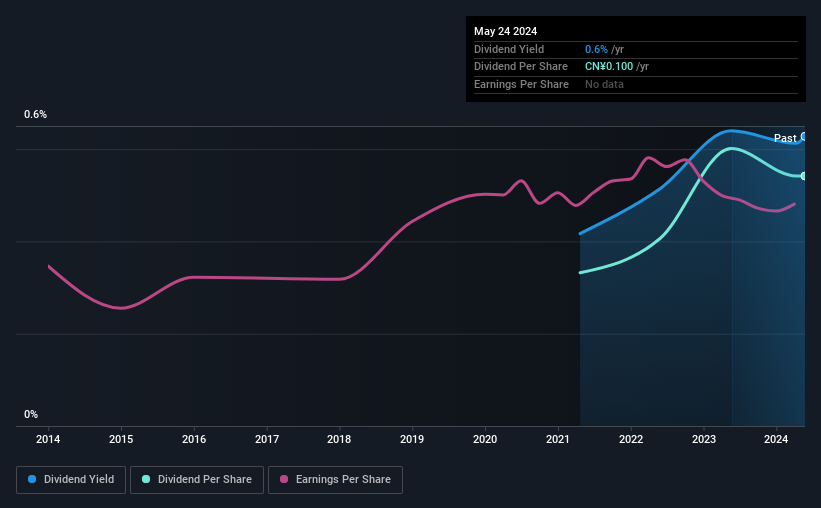Toggle the Dividend Per Share legend button
Viewport: 821px width, 508px height.
click(x=197, y=480)
